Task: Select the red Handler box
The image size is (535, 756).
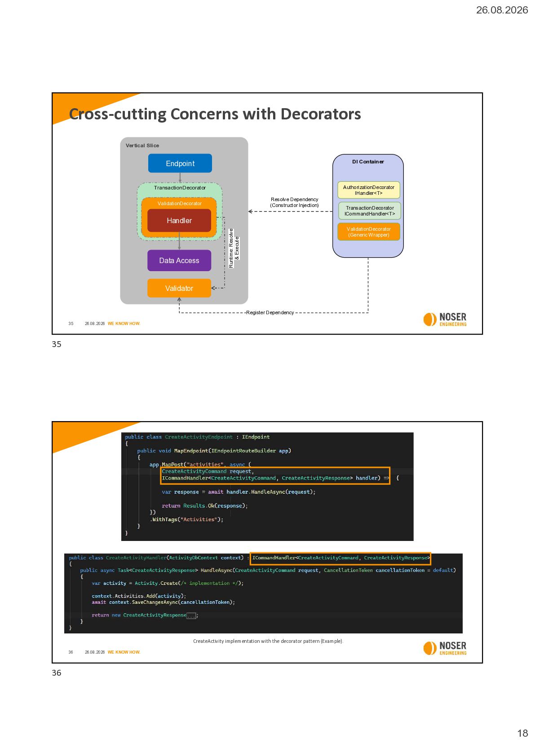Action: [179, 220]
